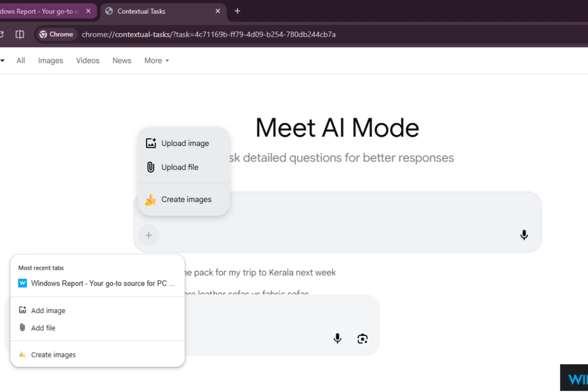This screenshot has height=392, width=588.
Task: Click the Windows Report favicon under Most recent tabs
Action: (22, 283)
